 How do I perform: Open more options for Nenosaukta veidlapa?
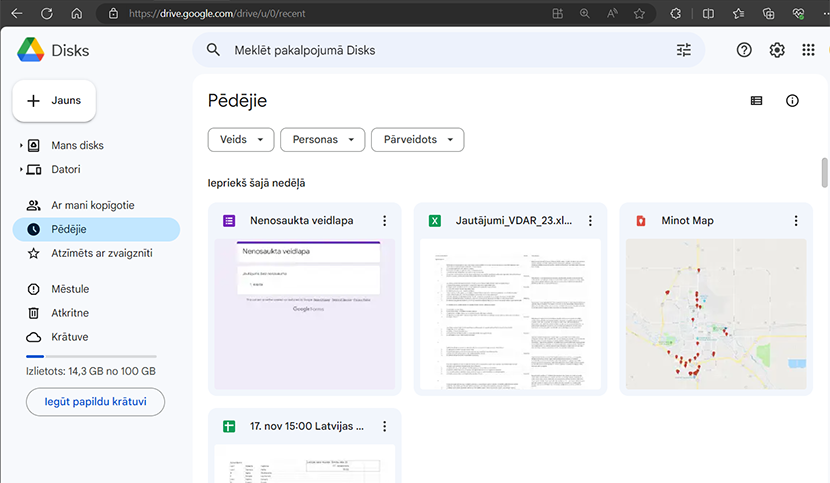click(x=384, y=221)
